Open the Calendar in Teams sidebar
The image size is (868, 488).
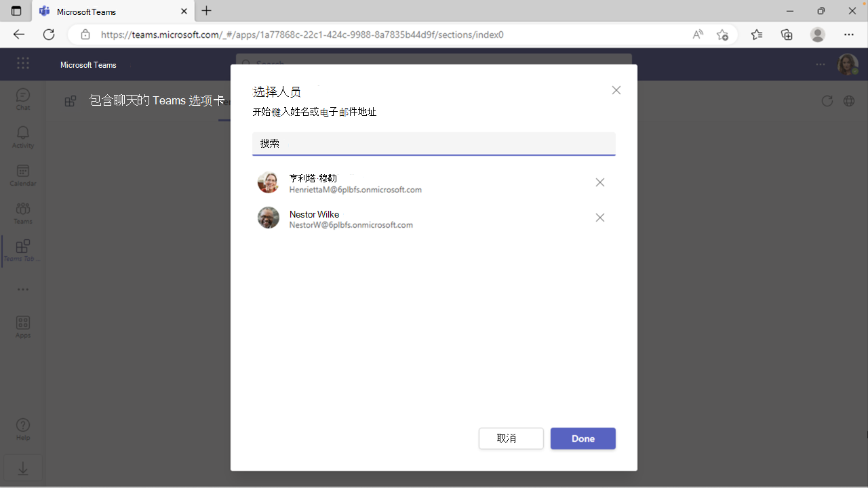tap(23, 175)
